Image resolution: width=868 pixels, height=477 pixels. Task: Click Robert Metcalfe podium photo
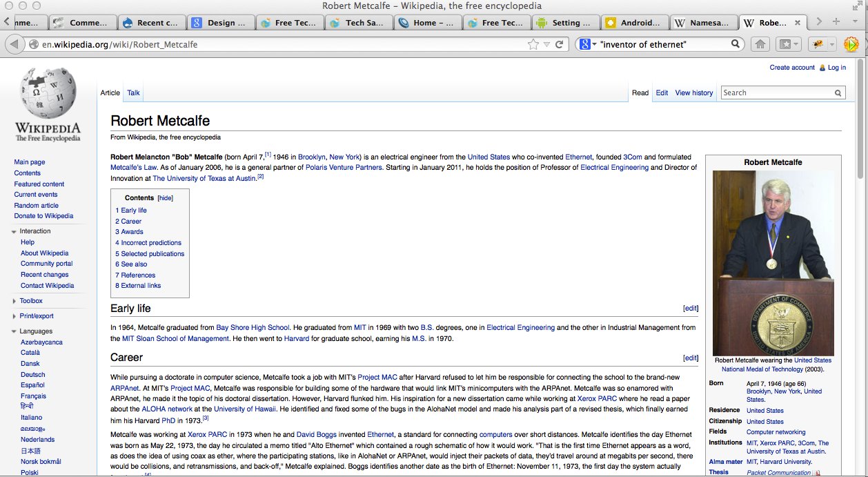coord(773,263)
